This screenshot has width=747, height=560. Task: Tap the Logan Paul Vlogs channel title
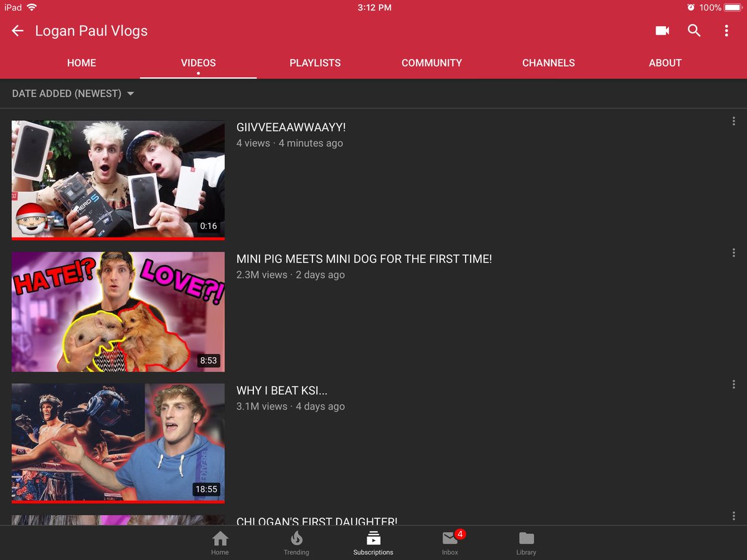point(92,30)
